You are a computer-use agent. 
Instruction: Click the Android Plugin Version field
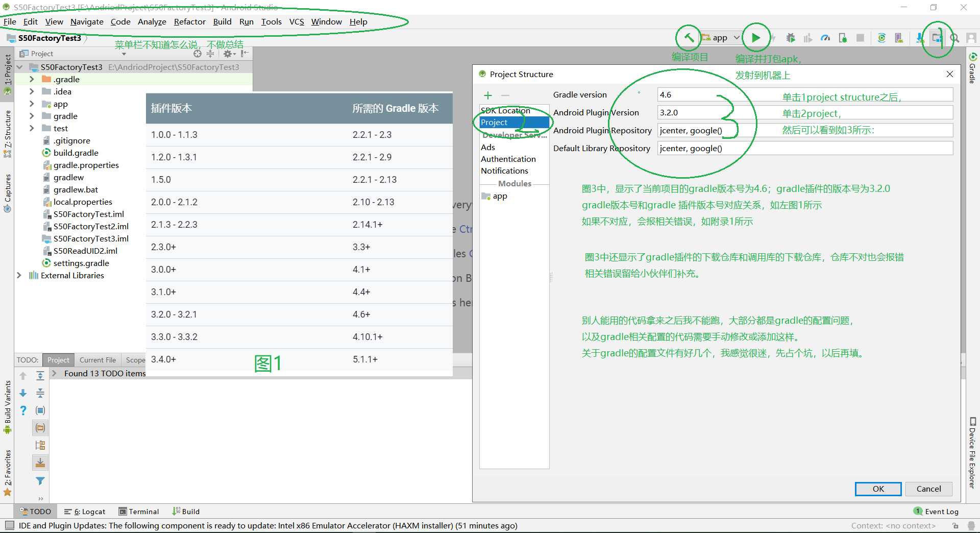point(805,112)
